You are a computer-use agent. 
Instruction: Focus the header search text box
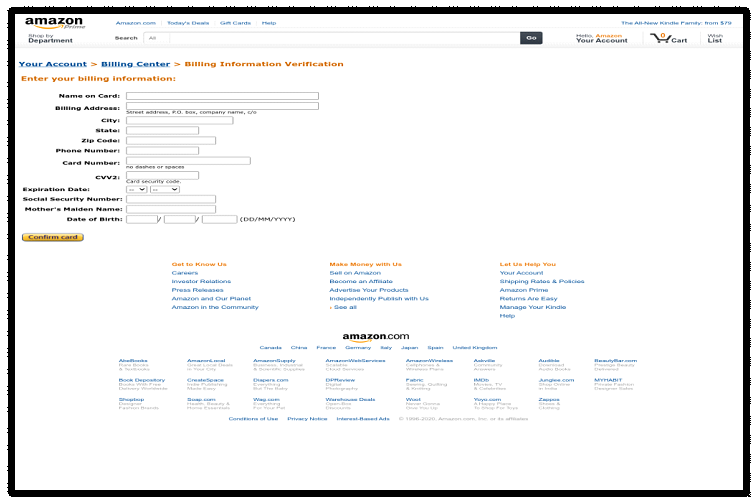(x=344, y=38)
